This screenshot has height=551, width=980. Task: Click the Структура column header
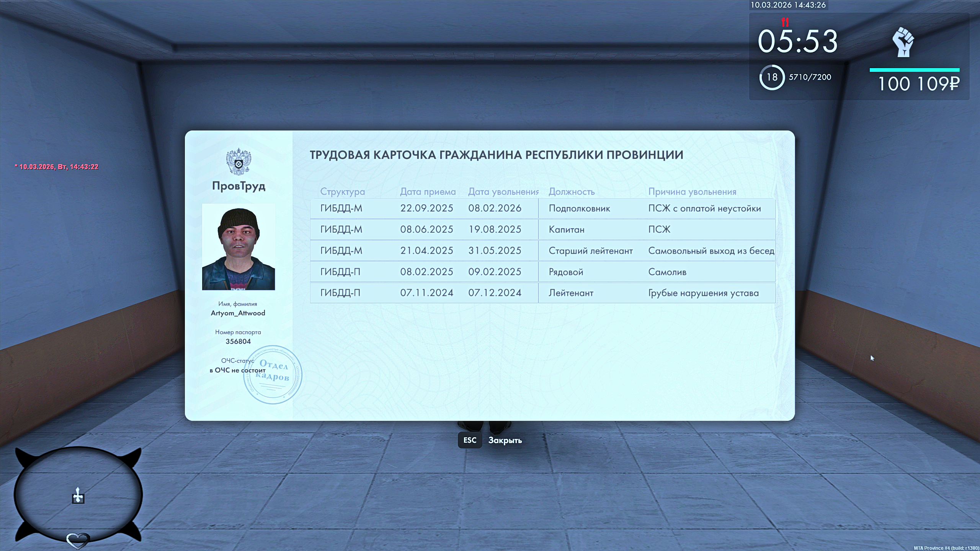pos(342,192)
